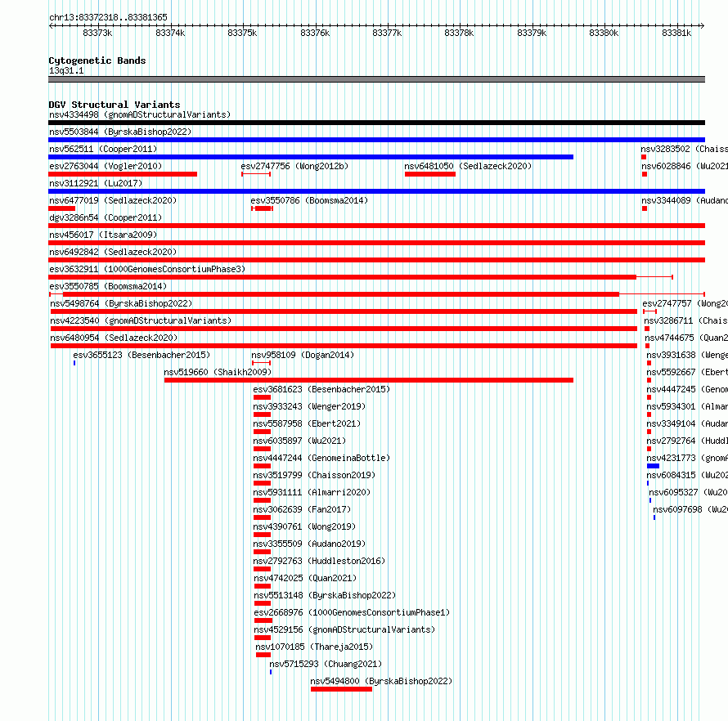Select the blue nsv562511 feature bar
The height and width of the screenshot is (721, 728).
311,157
